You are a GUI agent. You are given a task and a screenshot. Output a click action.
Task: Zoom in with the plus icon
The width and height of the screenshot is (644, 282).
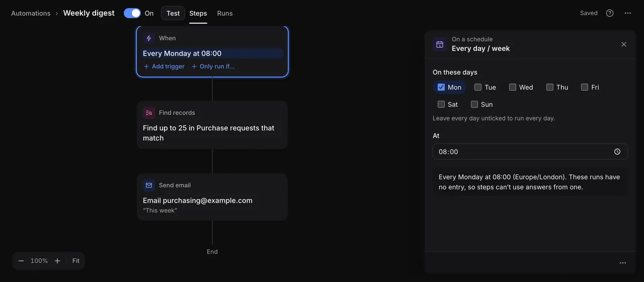coord(57,261)
